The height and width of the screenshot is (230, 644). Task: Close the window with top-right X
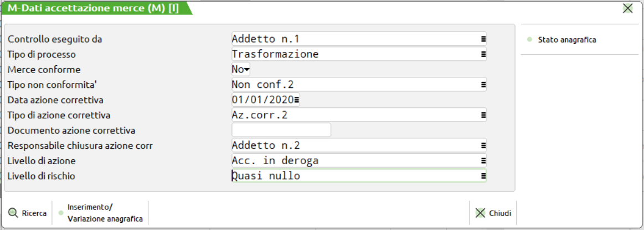click(x=627, y=8)
